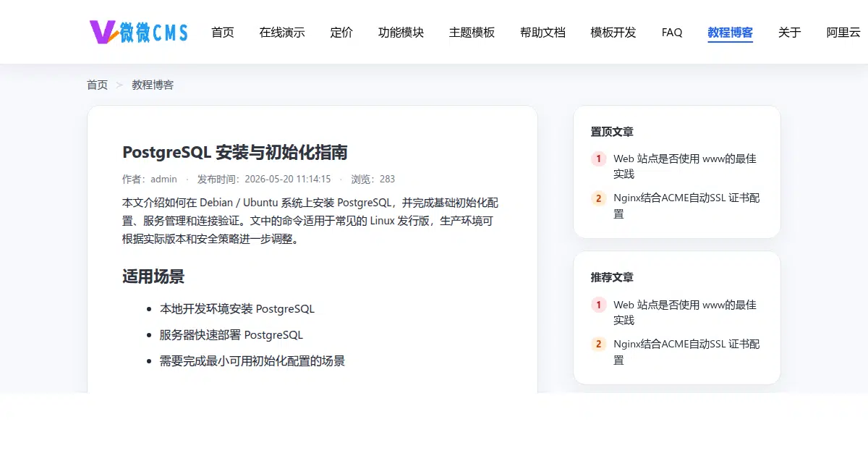This screenshot has width=868, height=456.
Task: Click the view count 浏览：283
Action: pos(373,179)
